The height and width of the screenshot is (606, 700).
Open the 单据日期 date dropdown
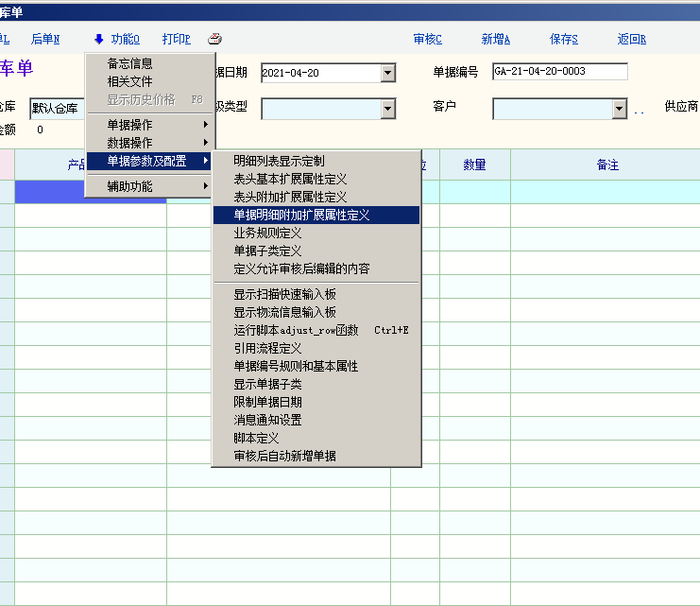[x=387, y=73]
